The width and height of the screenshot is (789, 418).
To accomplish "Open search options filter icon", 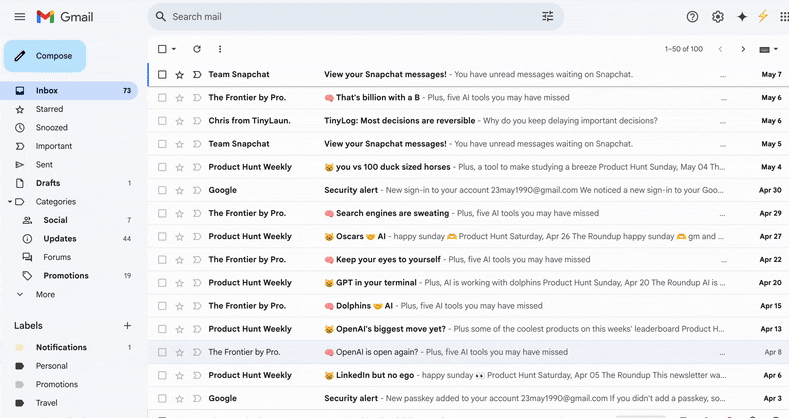I will click(547, 17).
